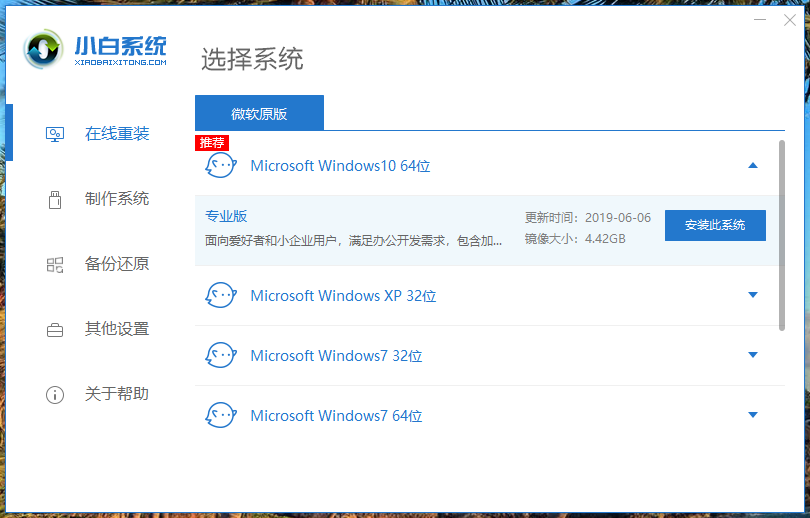
Task: Click the system list vertical scrollbar
Action: pos(781,234)
